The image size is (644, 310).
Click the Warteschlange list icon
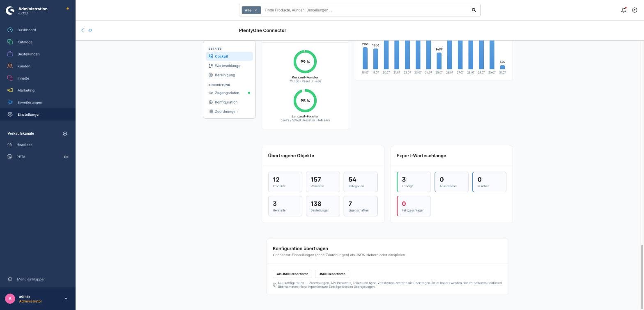[211, 66]
